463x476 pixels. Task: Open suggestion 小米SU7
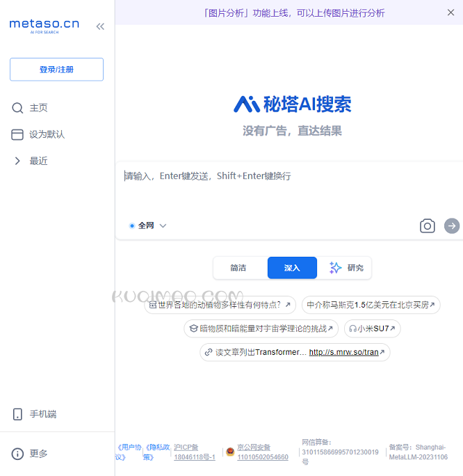(x=373, y=328)
